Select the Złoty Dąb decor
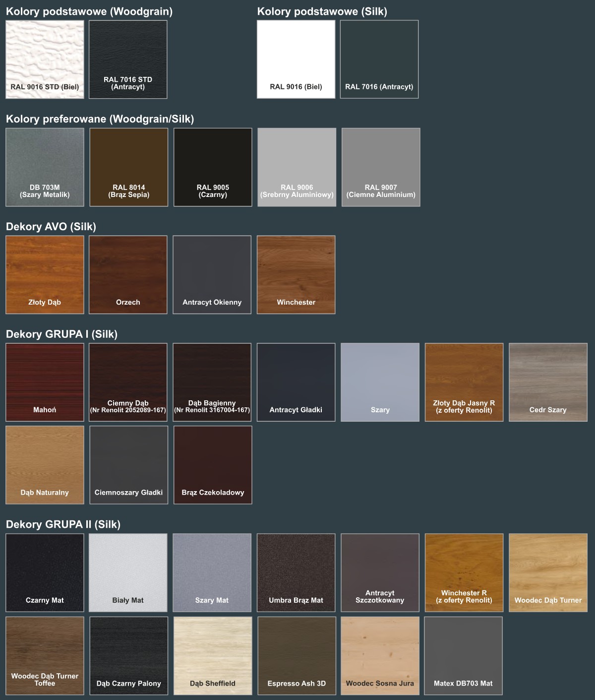The width and height of the screenshot is (595, 700). (45, 274)
